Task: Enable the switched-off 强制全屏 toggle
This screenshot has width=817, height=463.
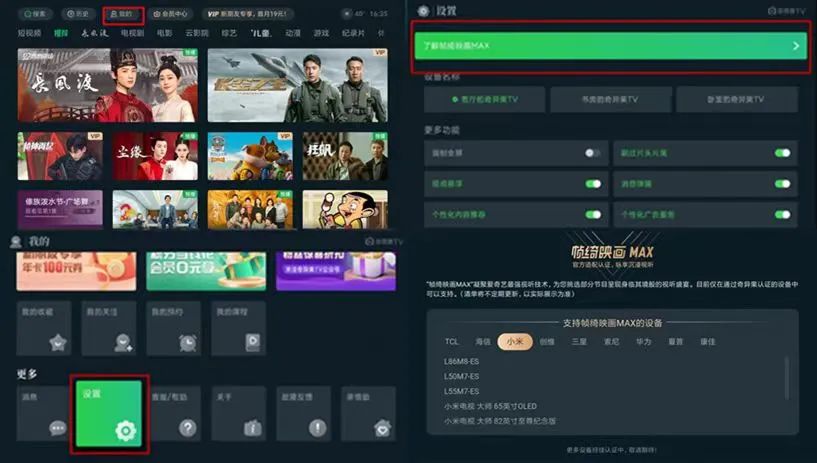Action: click(592, 153)
